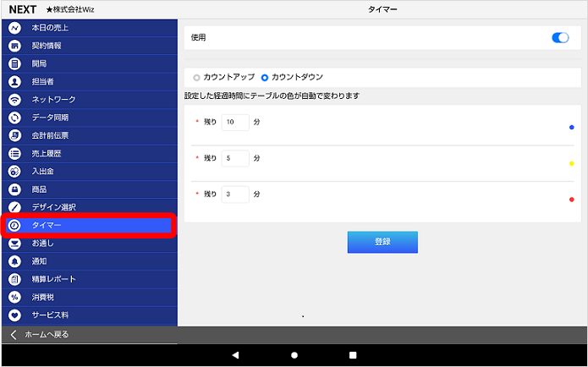Select the 消費税 percent icon
The height and width of the screenshot is (367, 588).
(14, 297)
